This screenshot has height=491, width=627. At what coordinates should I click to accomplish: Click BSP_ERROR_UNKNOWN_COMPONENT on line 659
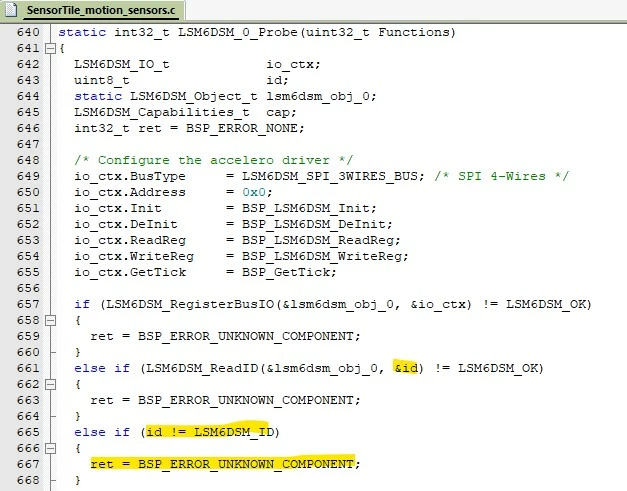[246, 336]
